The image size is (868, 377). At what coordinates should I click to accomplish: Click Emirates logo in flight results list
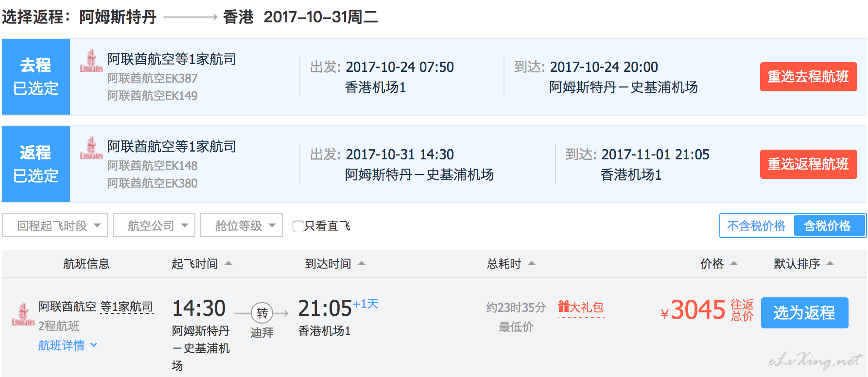[x=23, y=314]
